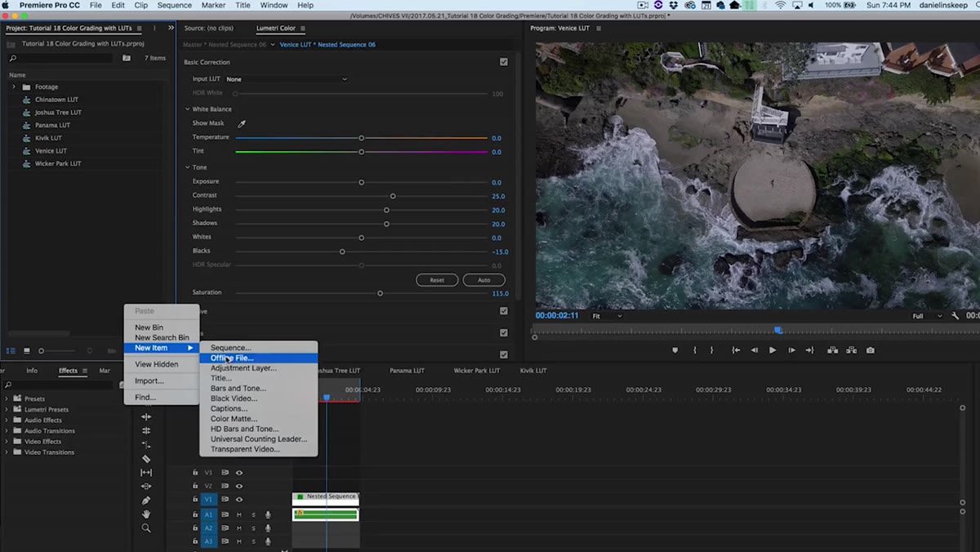
Task: Click the Auto button
Action: coord(483,280)
